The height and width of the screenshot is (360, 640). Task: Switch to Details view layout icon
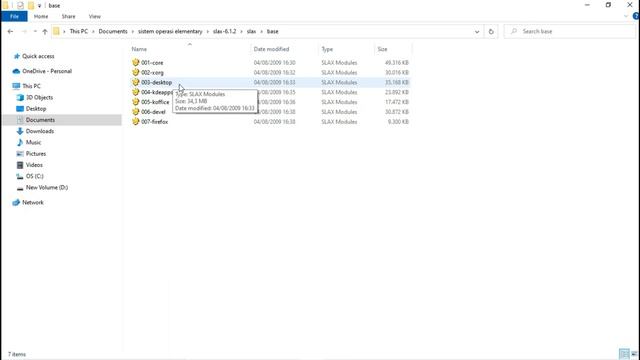(x=624, y=354)
